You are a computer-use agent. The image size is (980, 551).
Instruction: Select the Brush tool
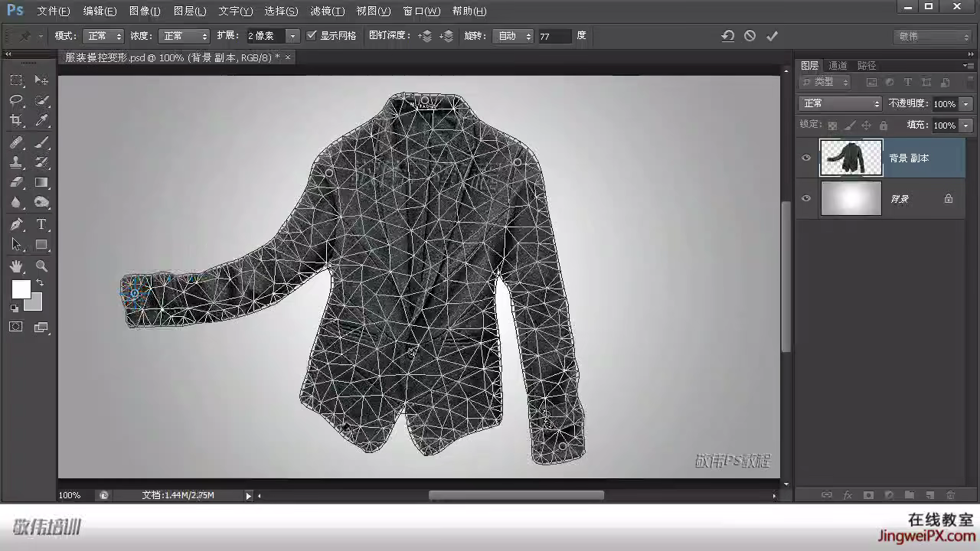pyautogui.click(x=41, y=142)
